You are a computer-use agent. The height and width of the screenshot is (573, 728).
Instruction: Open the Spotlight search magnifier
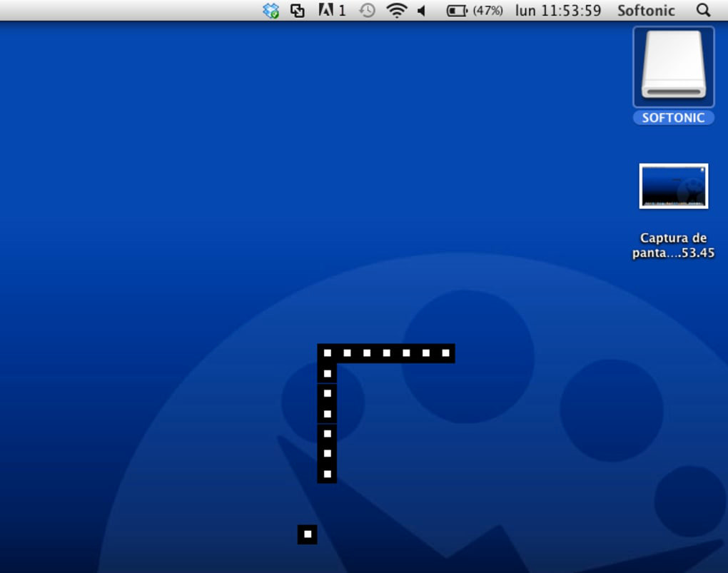point(704,10)
